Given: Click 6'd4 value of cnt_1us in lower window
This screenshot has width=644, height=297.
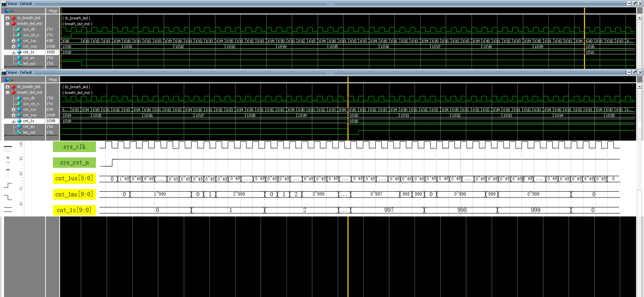Looking at the screenshot, I should [50, 109].
